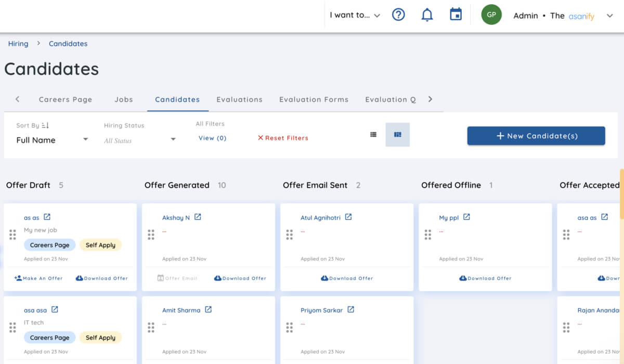Click Careers Page tag on asa asa card
The image size is (624, 364).
49,337
